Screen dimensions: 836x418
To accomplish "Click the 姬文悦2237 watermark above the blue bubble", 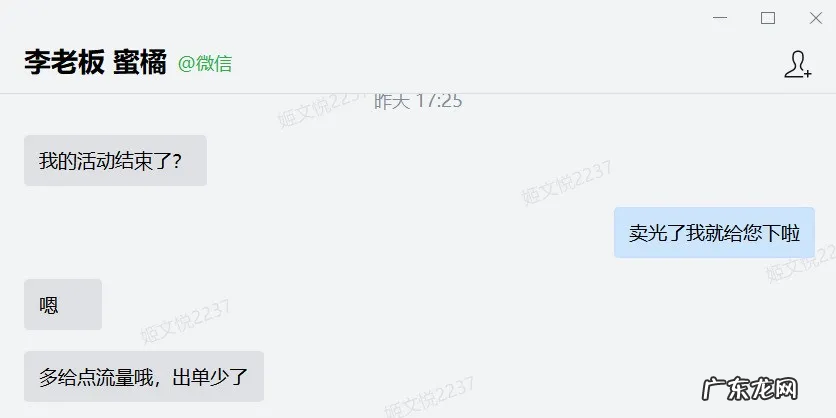I will coord(566,182).
